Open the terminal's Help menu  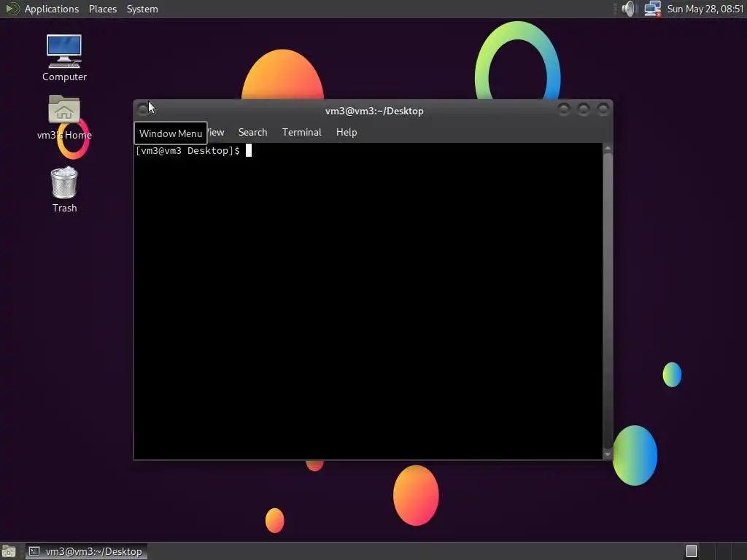pos(347,133)
